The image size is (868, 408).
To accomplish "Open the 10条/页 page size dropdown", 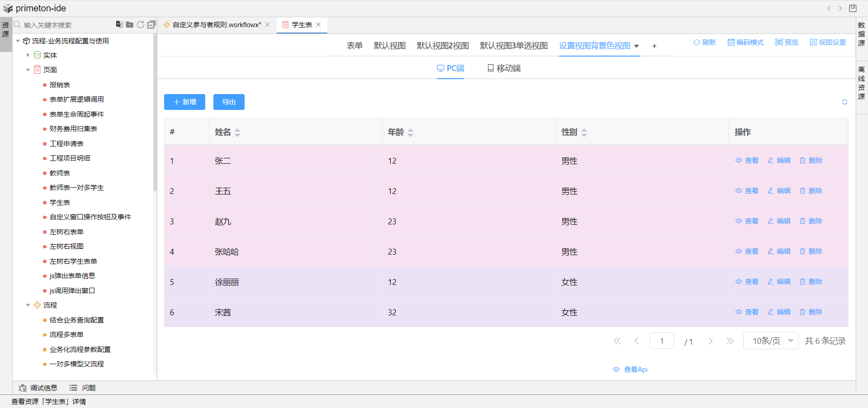I will point(771,341).
